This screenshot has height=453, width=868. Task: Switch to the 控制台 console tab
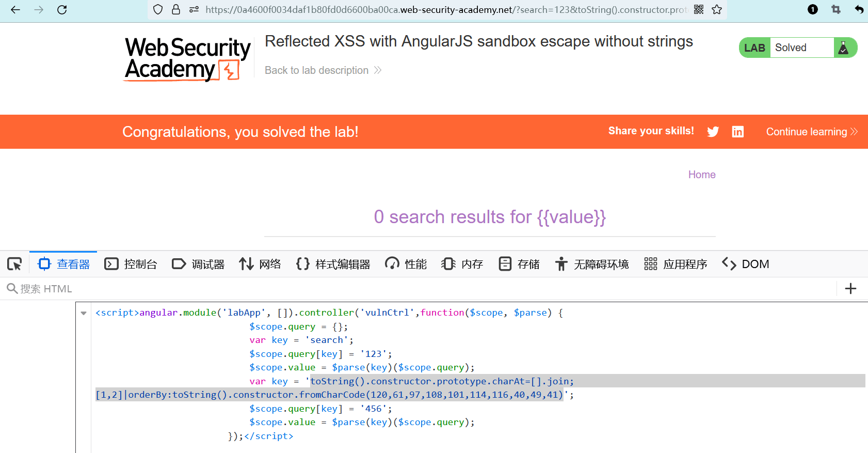(131, 264)
